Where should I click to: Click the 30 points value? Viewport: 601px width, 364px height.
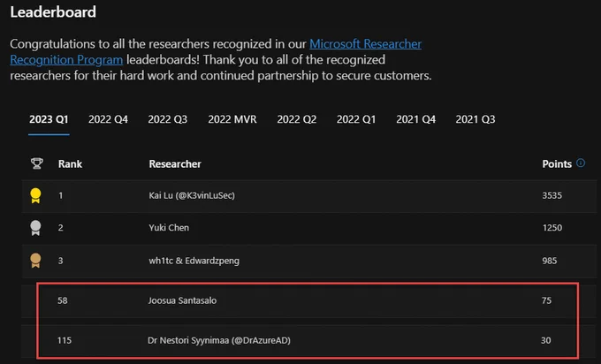click(x=546, y=340)
